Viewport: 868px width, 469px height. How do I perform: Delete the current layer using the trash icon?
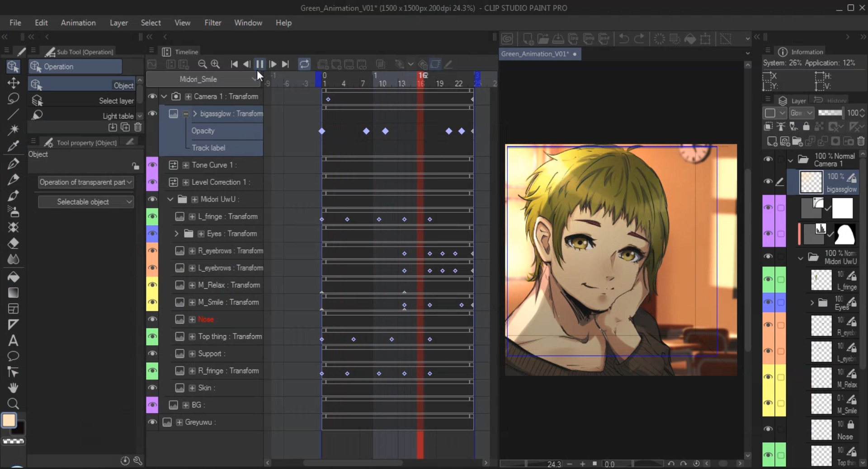[x=861, y=141]
